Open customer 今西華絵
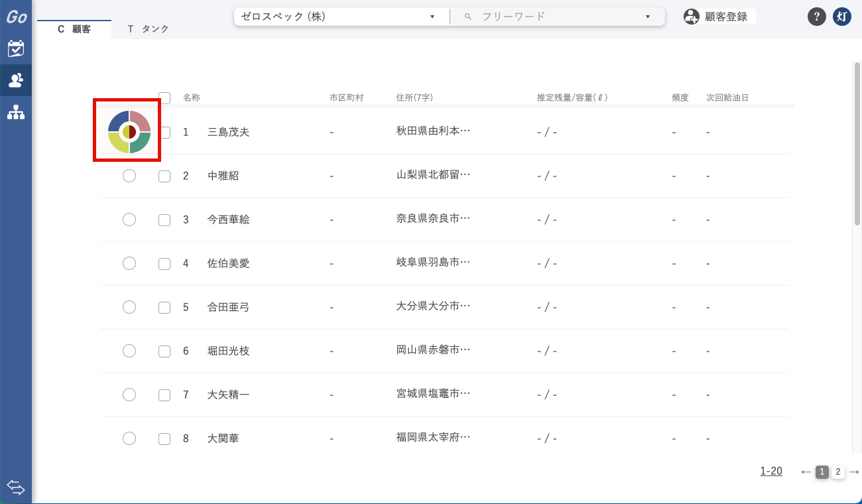This screenshot has width=862, height=504. click(229, 220)
